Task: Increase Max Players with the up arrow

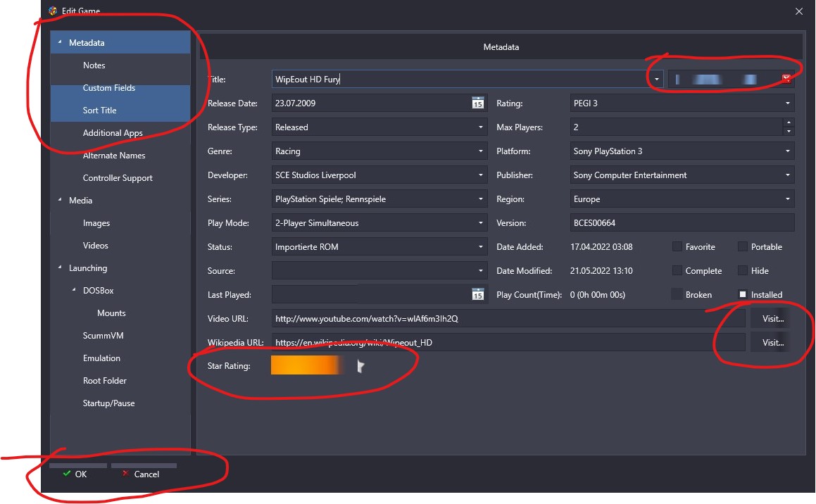Action: [x=789, y=122]
